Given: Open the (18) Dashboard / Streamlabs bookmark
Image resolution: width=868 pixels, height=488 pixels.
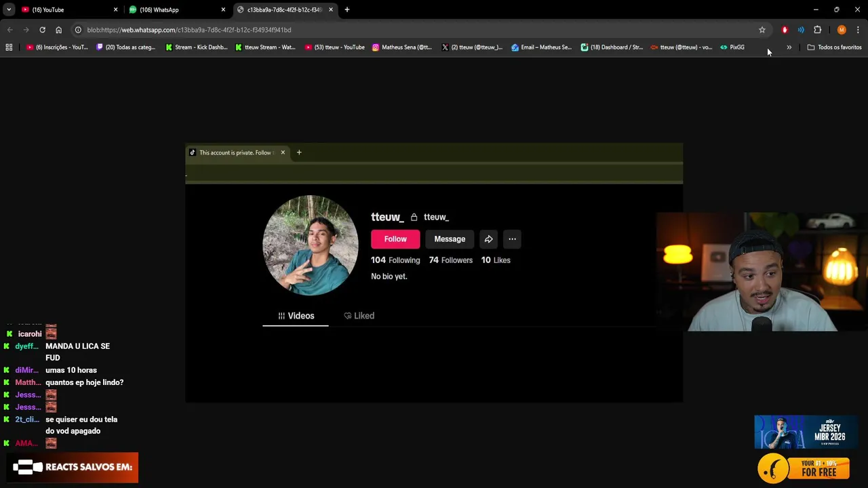Looking at the screenshot, I should 612,47.
